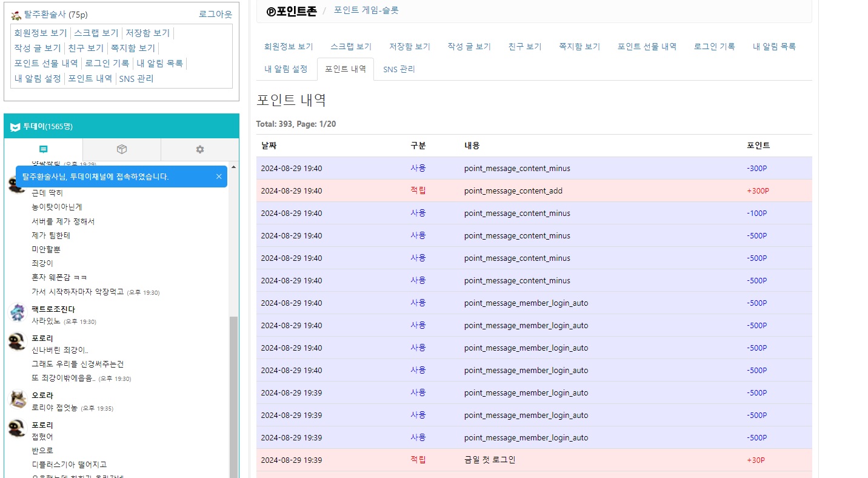The height and width of the screenshot is (478, 868).
Task: Switch to 회원정보 보기 tab
Action: (x=289, y=47)
